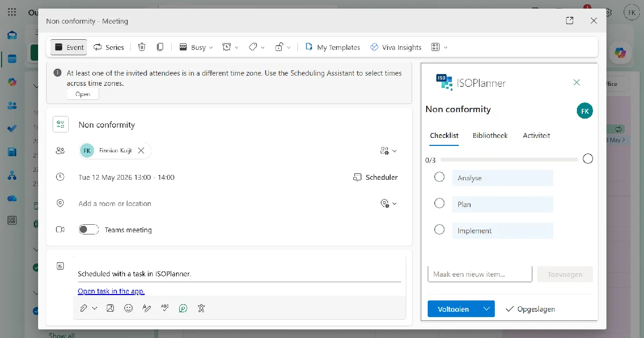The width and height of the screenshot is (644, 338).
Task: Close the ISOPlanner side panel
Action: click(x=576, y=82)
